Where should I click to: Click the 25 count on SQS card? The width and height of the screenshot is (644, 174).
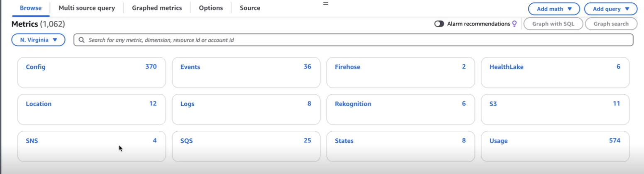pyautogui.click(x=307, y=140)
